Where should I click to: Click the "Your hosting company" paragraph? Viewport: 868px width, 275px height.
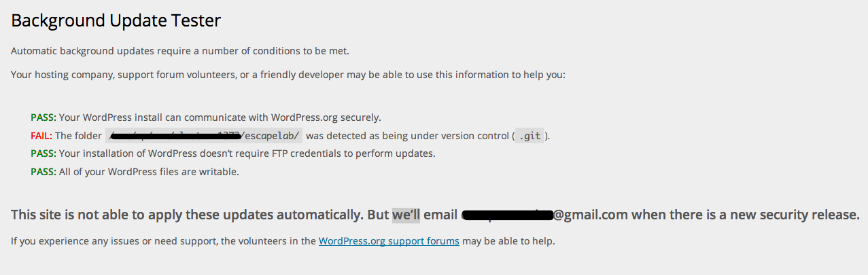(288, 75)
